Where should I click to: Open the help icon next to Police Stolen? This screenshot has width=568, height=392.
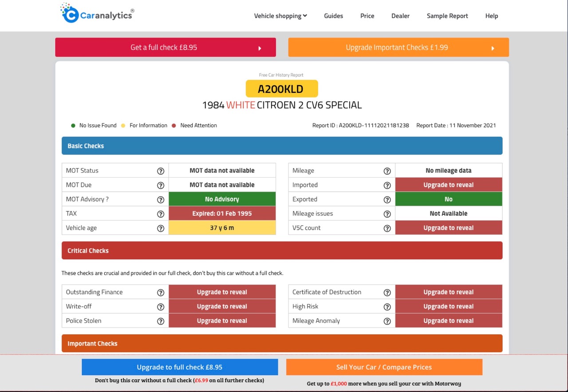pyautogui.click(x=161, y=321)
